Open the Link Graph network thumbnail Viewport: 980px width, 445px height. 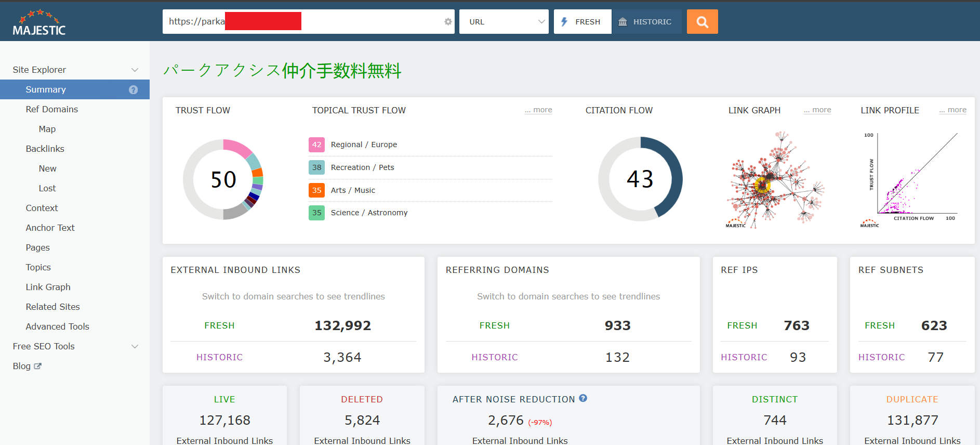tap(776, 179)
